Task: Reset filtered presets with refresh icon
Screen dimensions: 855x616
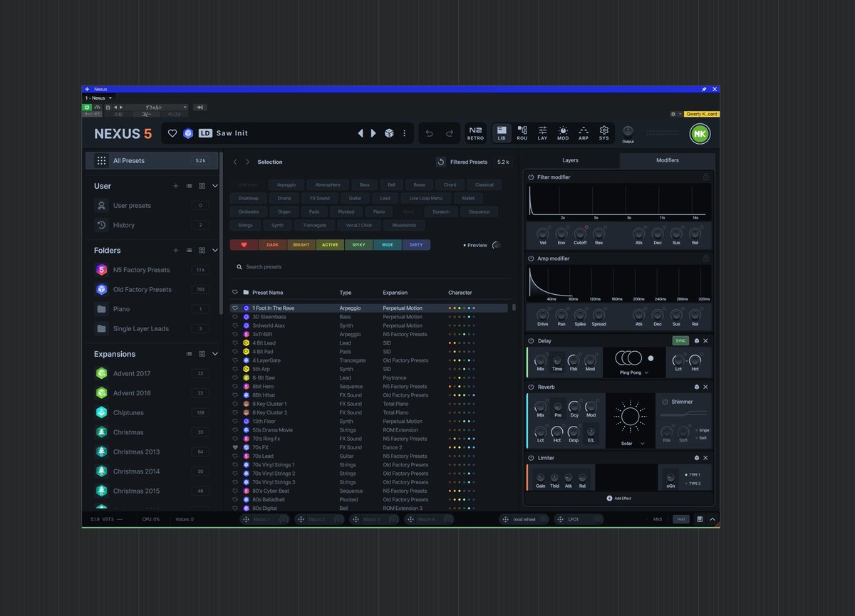Action: (x=440, y=162)
